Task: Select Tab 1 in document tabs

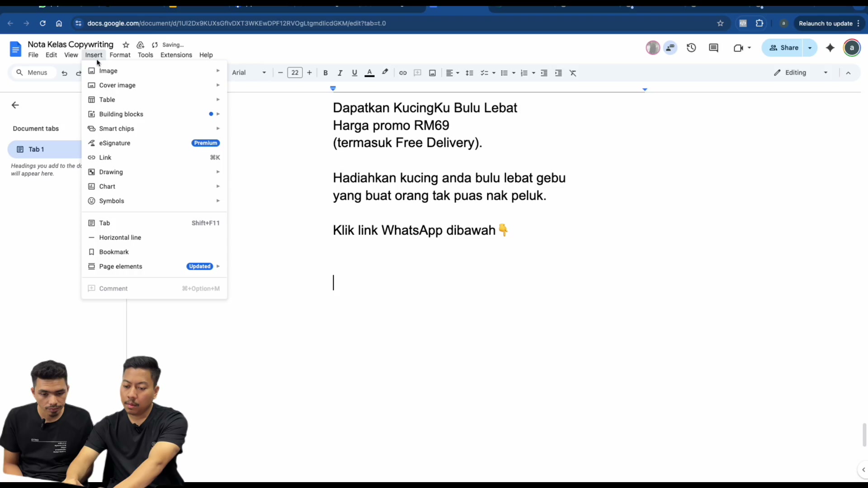Action: click(x=44, y=150)
